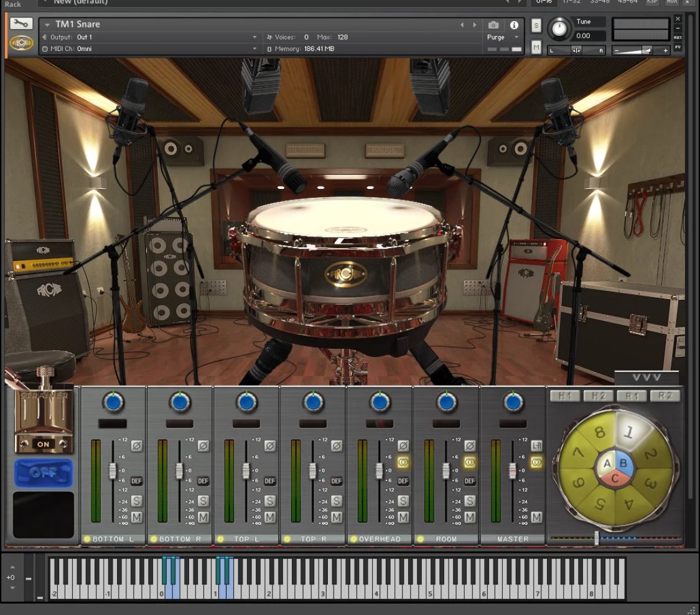Click the TOP R pan knob
This screenshot has height=615, width=700.
314,402
